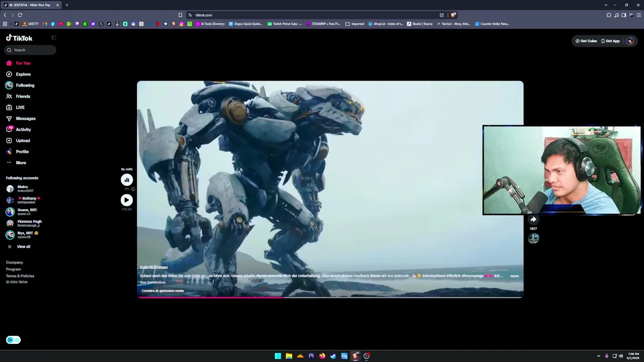This screenshot has height=362, width=644.
Task: Open Activity notifications
Action: point(19,130)
